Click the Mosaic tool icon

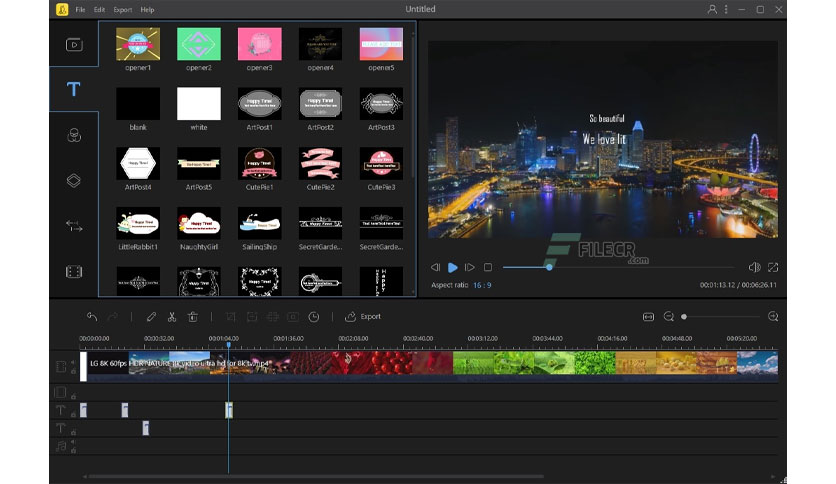tap(272, 317)
